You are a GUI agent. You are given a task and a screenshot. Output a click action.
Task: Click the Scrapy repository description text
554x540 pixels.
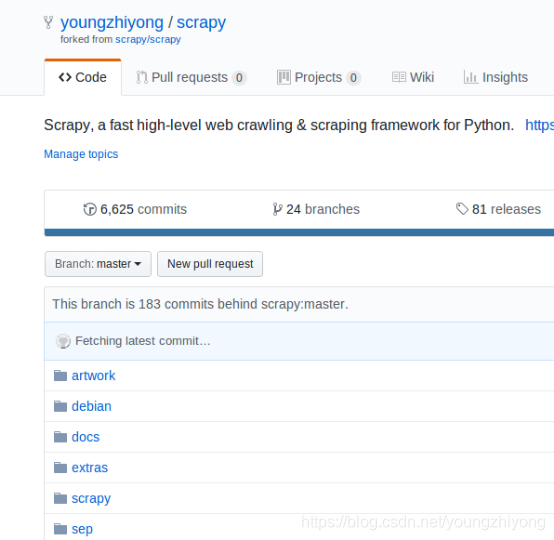(x=279, y=125)
